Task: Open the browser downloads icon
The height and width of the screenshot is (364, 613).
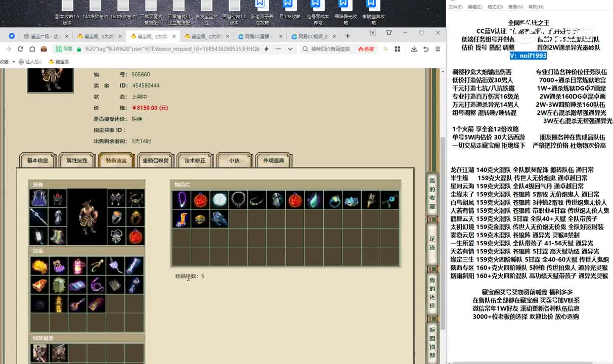Action: [x=414, y=49]
